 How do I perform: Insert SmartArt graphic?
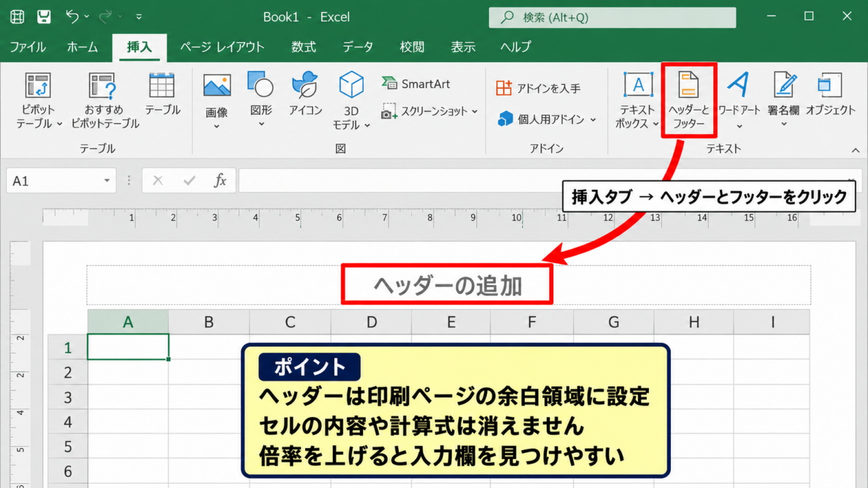[416, 84]
